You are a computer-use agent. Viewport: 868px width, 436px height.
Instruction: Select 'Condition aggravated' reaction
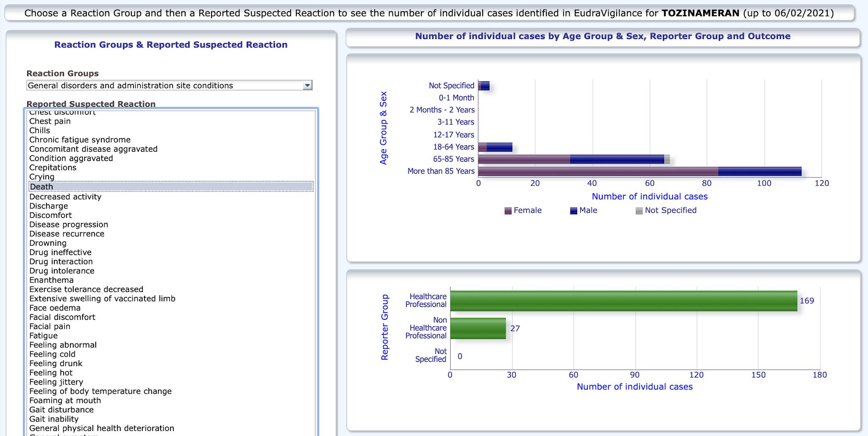click(x=71, y=158)
